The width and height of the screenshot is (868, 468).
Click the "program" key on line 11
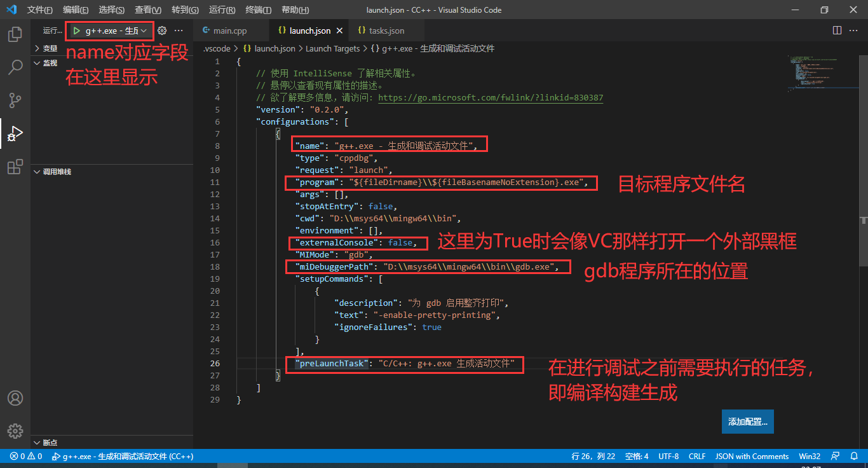(317, 182)
